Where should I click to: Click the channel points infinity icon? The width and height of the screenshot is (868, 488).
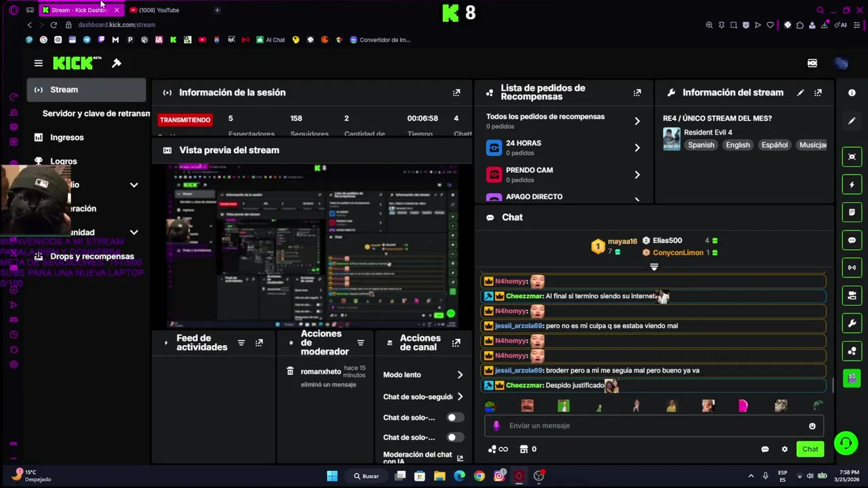click(498, 449)
